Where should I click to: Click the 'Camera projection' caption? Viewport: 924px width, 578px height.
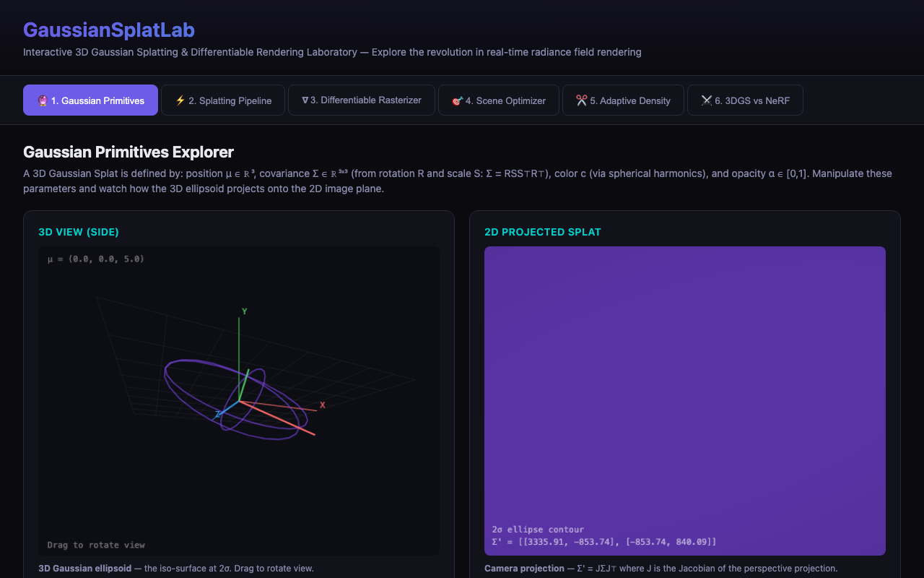661,569
